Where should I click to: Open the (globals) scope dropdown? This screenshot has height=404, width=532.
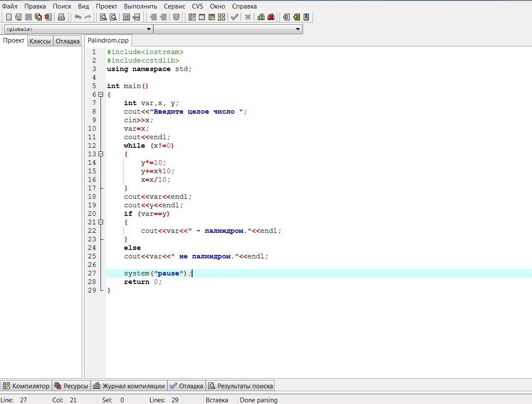point(149,29)
